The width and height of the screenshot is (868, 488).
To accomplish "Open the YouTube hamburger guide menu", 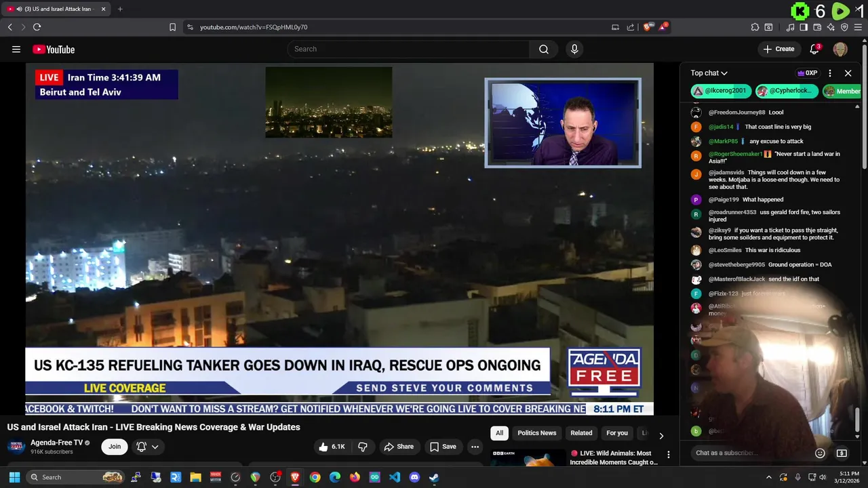I will pyautogui.click(x=16, y=49).
